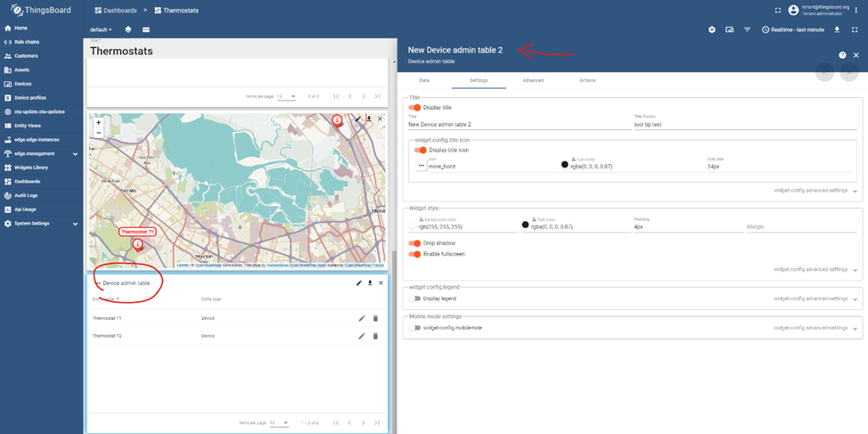Remove the map widget

pyautogui.click(x=380, y=119)
